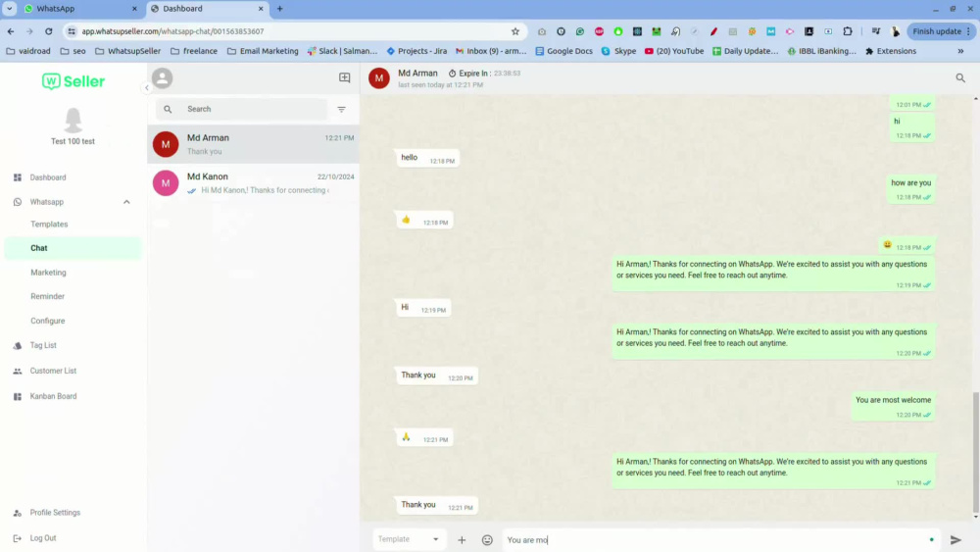Click the profile avatar above chat list
The height and width of the screenshot is (552, 980).
pos(162,78)
